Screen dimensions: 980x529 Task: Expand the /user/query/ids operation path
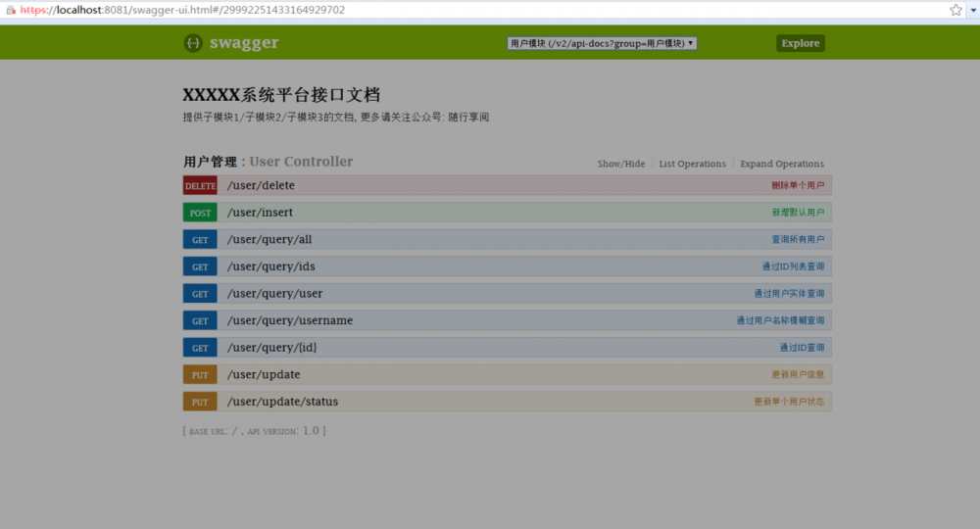(x=271, y=266)
